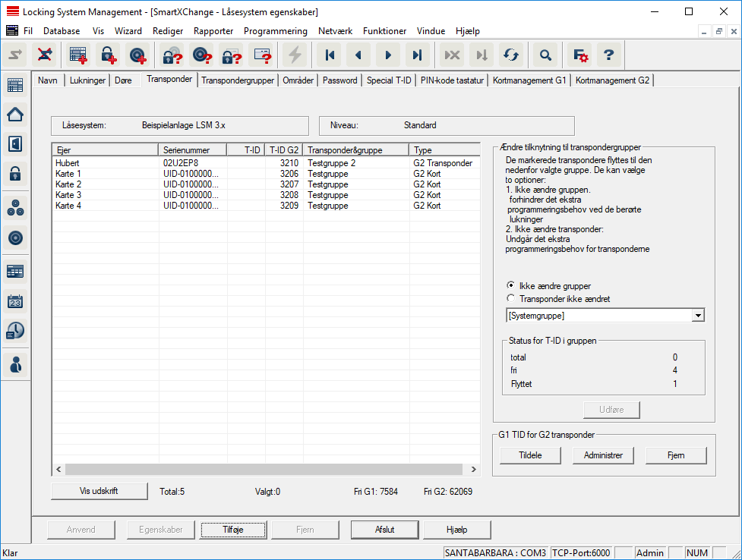Image resolution: width=742 pixels, height=560 pixels.
Task: Select the Hubert transponder row
Action: click(106, 163)
